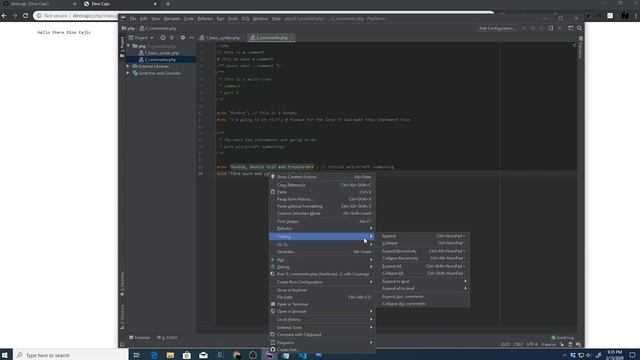The width and height of the screenshot is (640, 360).
Task: Open the Code menu in PhpStorm
Action: (189, 19)
